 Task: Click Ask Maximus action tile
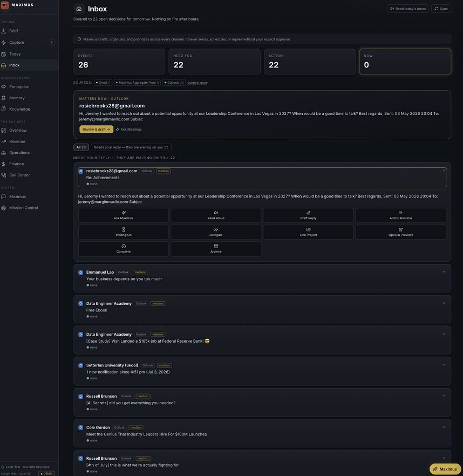coord(124,215)
